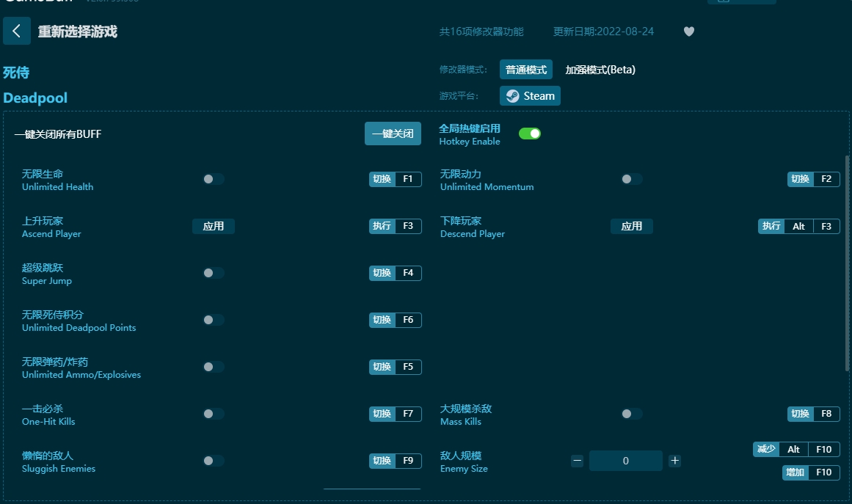Apply the Ascend Player function

pyautogui.click(x=213, y=226)
